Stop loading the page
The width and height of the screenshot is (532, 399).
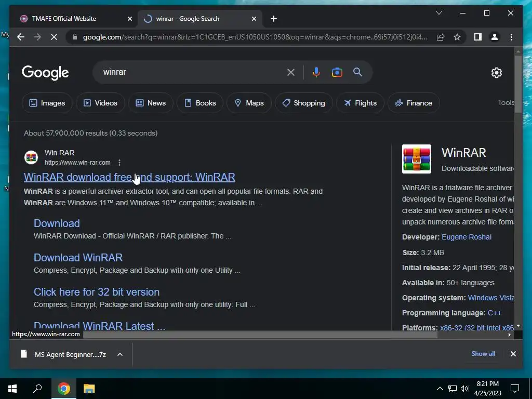click(54, 37)
